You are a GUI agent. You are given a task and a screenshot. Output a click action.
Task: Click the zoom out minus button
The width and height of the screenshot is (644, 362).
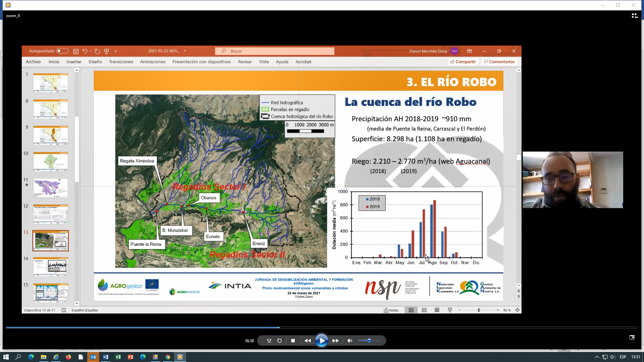[x=460, y=310]
